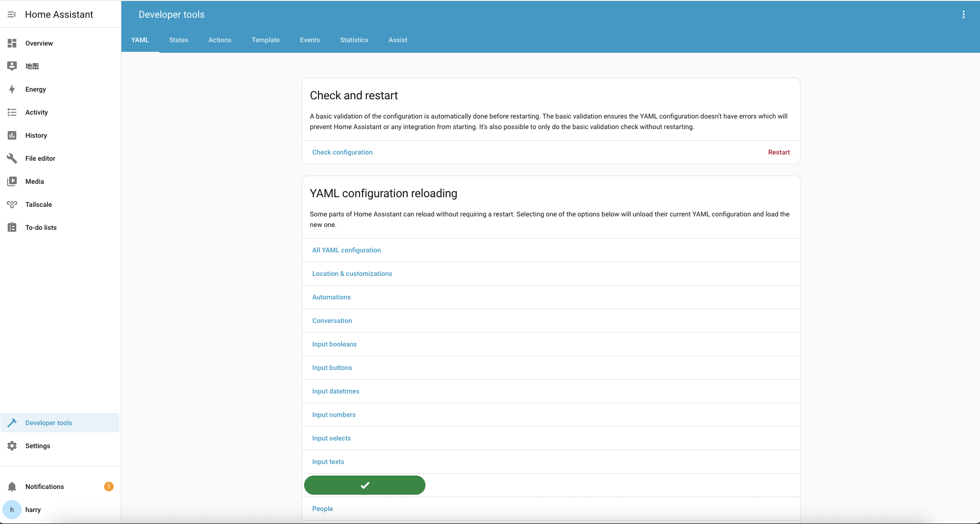Reload Automations YAML

click(x=331, y=297)
